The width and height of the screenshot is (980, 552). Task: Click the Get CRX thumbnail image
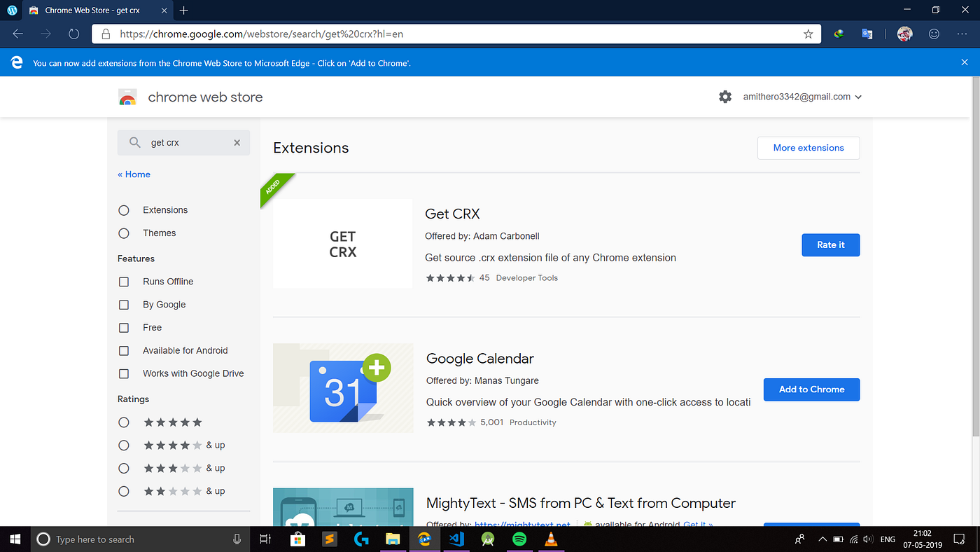[343, 244]
